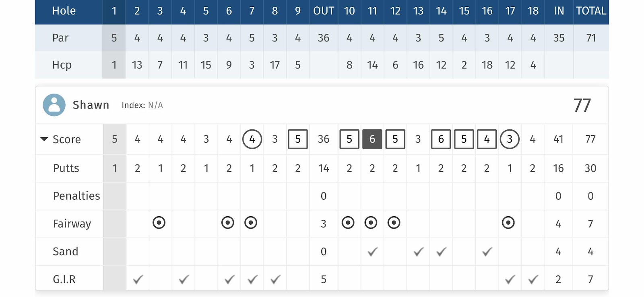Click Shawn's profile avatar icon
Screen dimensions: 644x297
coord(54,105)
